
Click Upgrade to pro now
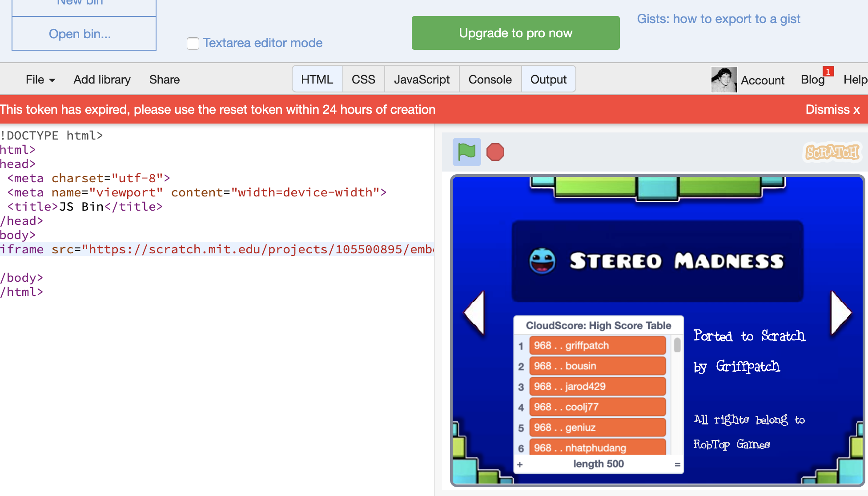coord(515,32)
